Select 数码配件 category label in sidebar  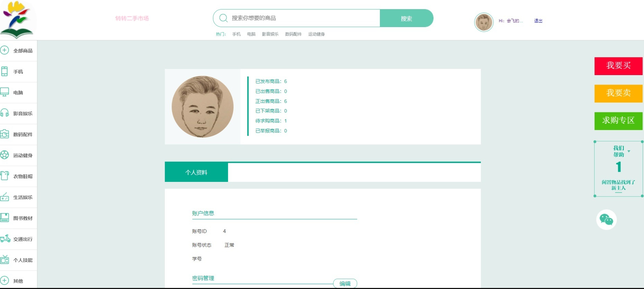(23, 134)
